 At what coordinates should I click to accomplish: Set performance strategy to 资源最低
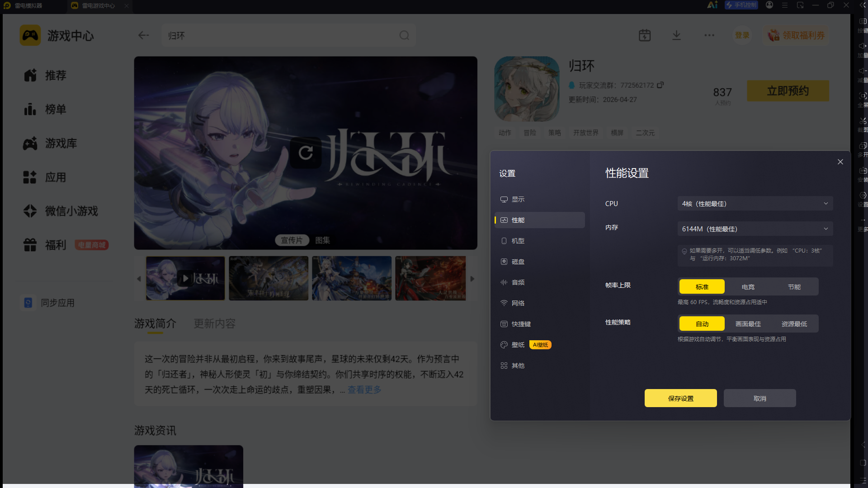click(794, 324)
